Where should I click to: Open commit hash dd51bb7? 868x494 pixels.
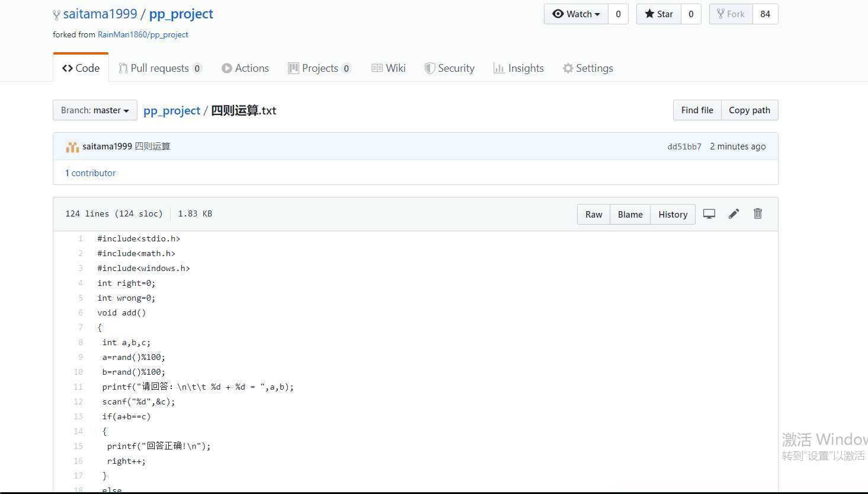[x=684, y=146]
